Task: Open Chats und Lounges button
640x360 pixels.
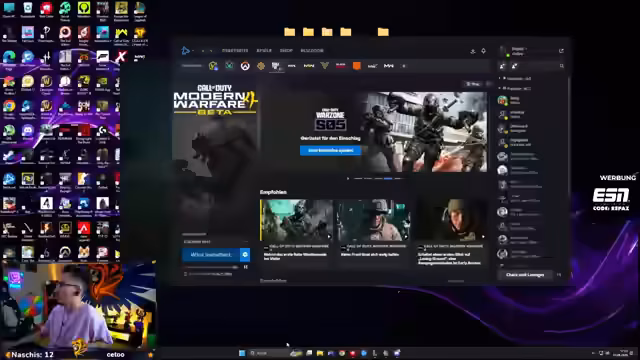Action: tap(525, 275)
